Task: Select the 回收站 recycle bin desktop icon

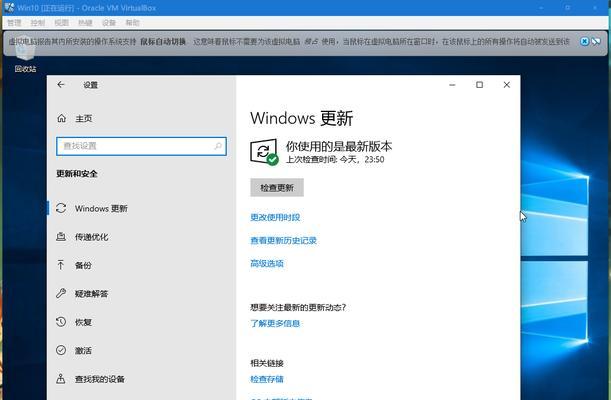Action: pyautogui.click(x=25, y=55)
